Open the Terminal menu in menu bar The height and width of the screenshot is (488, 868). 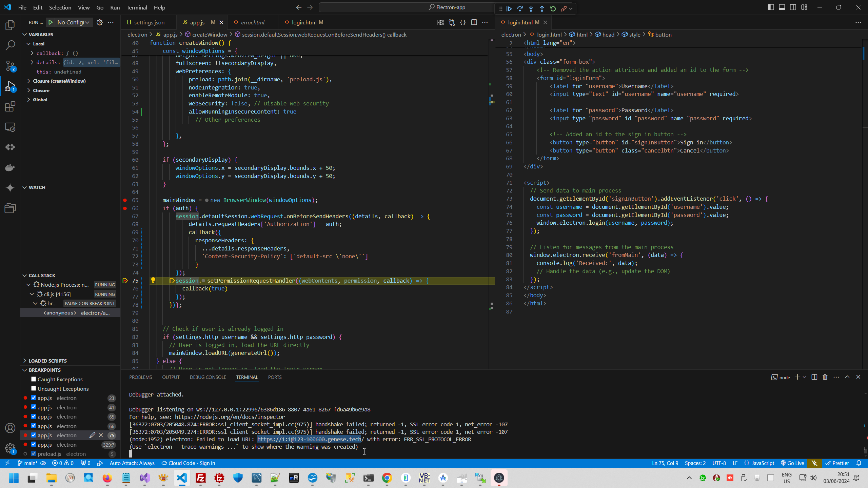pos(137,7)
